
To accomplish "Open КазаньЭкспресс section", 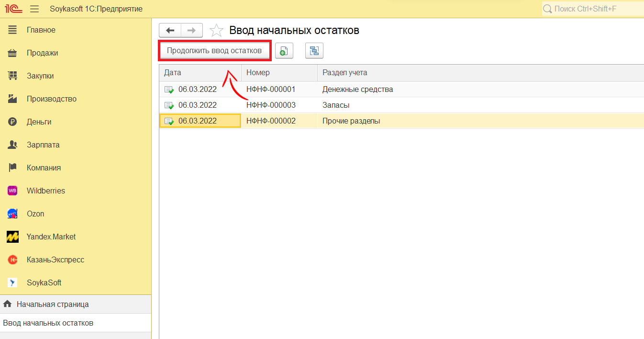I will (x=76, y=260).
